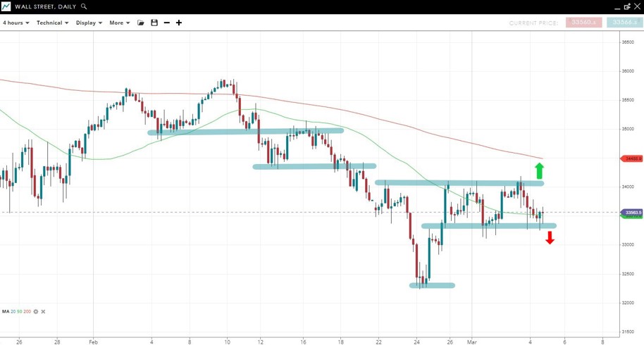Pop out chart into a new window
Image resolution: width=644 pixels, height=345 pixels.
point(619,6)
